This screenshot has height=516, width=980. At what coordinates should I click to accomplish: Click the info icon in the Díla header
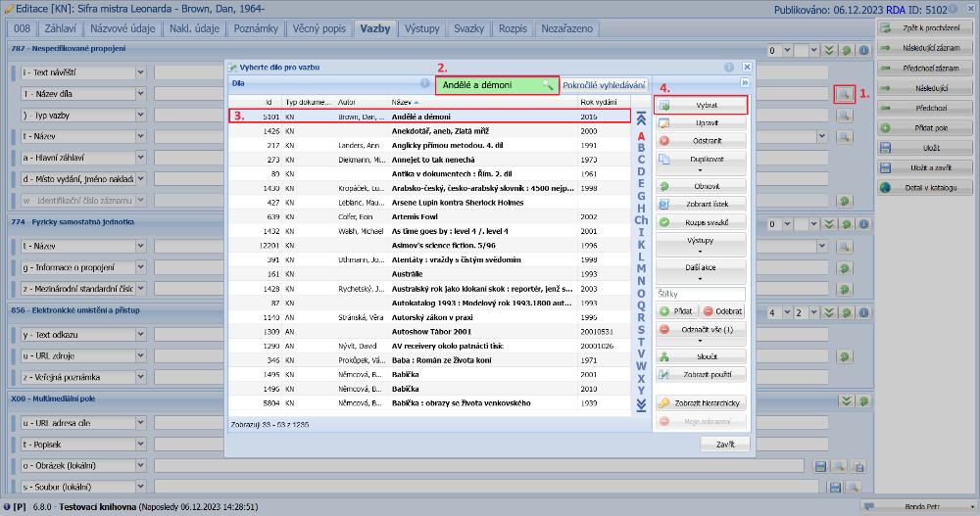click(424, 84)
